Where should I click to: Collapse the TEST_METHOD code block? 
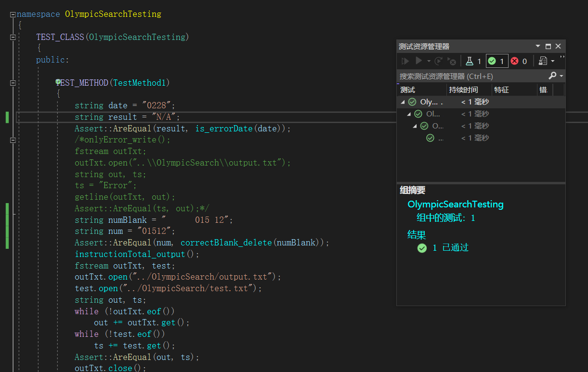point(13,83)
